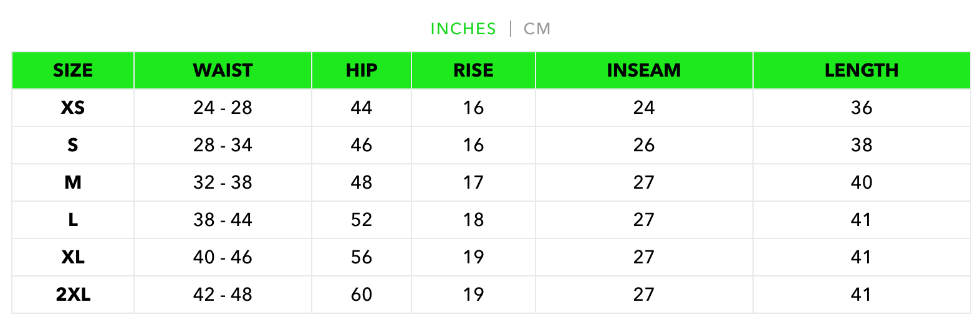Select the INCHES unit option

[463, 29]
